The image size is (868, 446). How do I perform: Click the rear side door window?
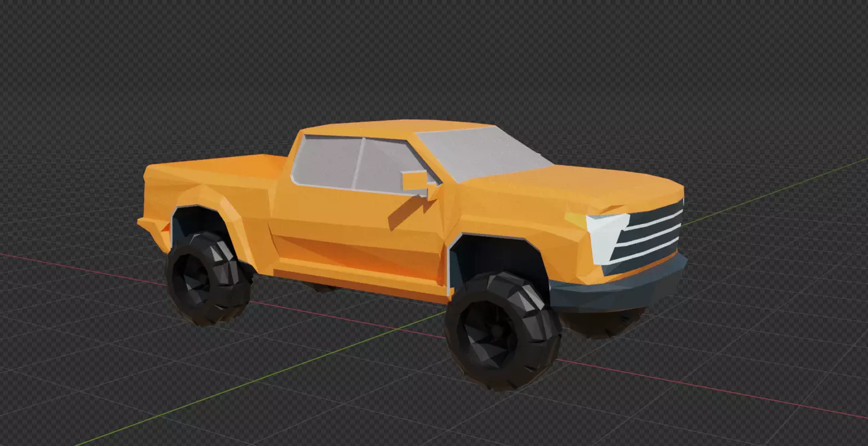tap(327, 161)
